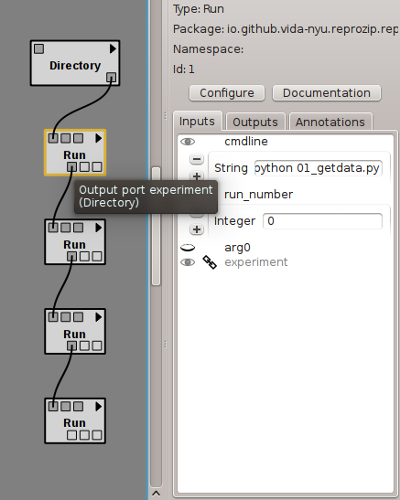
Task: Click the chain link icon beside experiment
Action: pyautogui.click(x=210, y=262)
